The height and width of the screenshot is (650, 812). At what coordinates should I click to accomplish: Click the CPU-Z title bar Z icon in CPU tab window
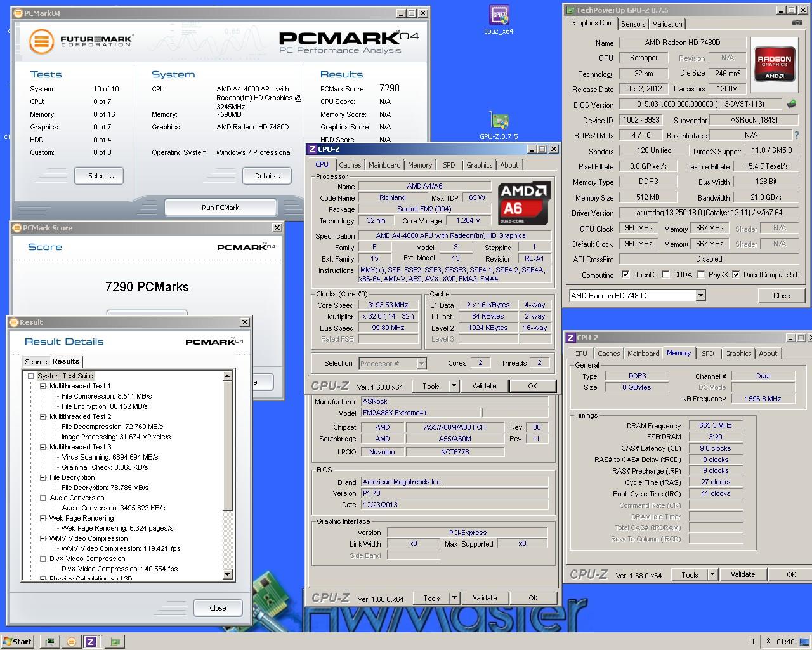tap(311, 149)
